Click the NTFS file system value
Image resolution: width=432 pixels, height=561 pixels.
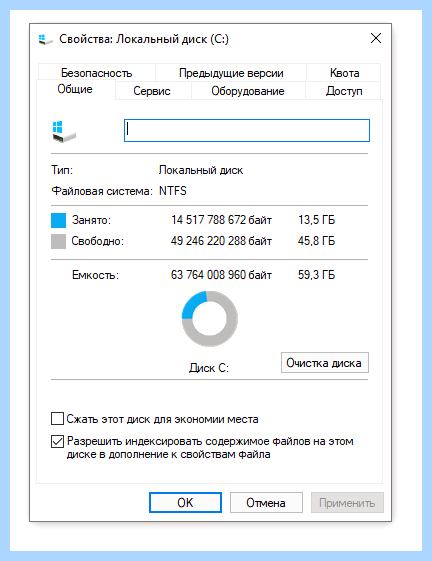[x=173, y=191]
